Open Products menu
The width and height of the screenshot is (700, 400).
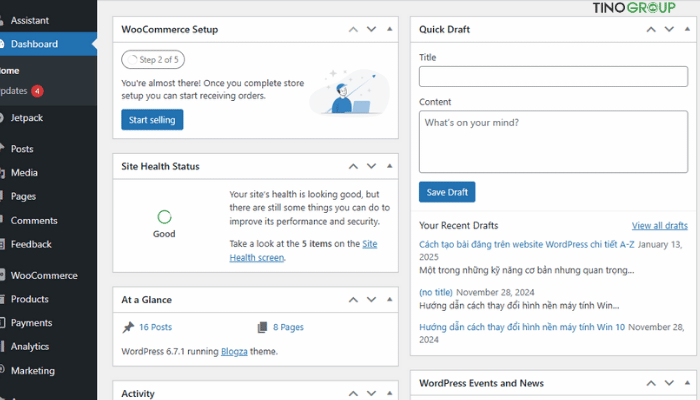tap(29, 299)
